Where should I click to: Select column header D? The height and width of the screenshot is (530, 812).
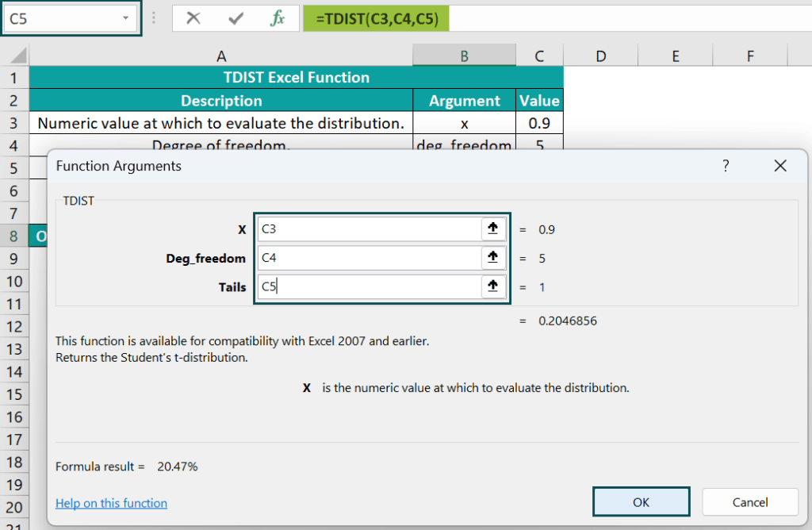(x=600, y=56)
